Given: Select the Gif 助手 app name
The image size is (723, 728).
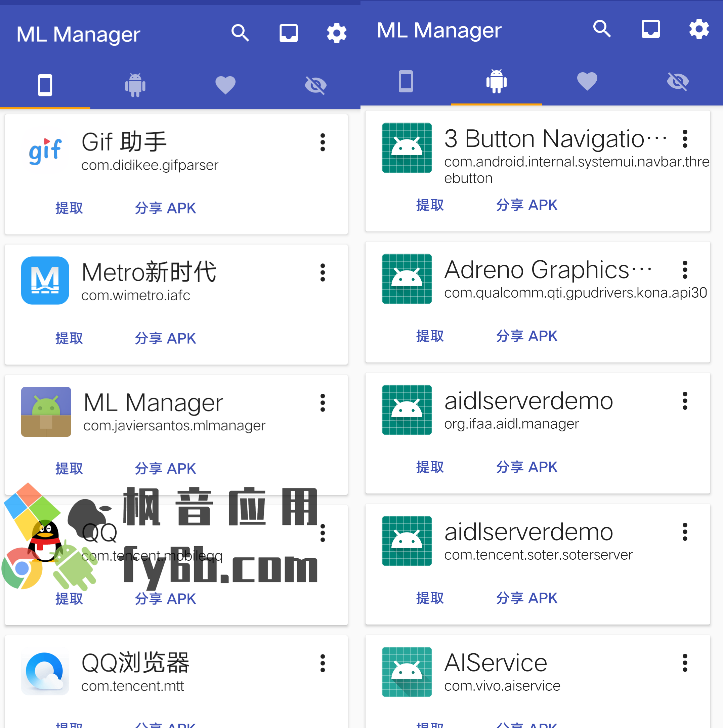Looking at the screenshot, I should point(124,142).
